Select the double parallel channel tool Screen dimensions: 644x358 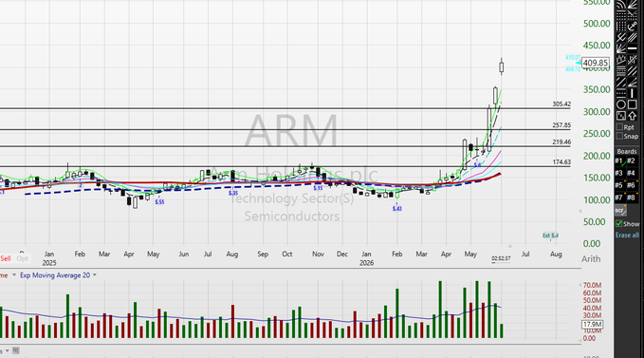tap(632, 70)
